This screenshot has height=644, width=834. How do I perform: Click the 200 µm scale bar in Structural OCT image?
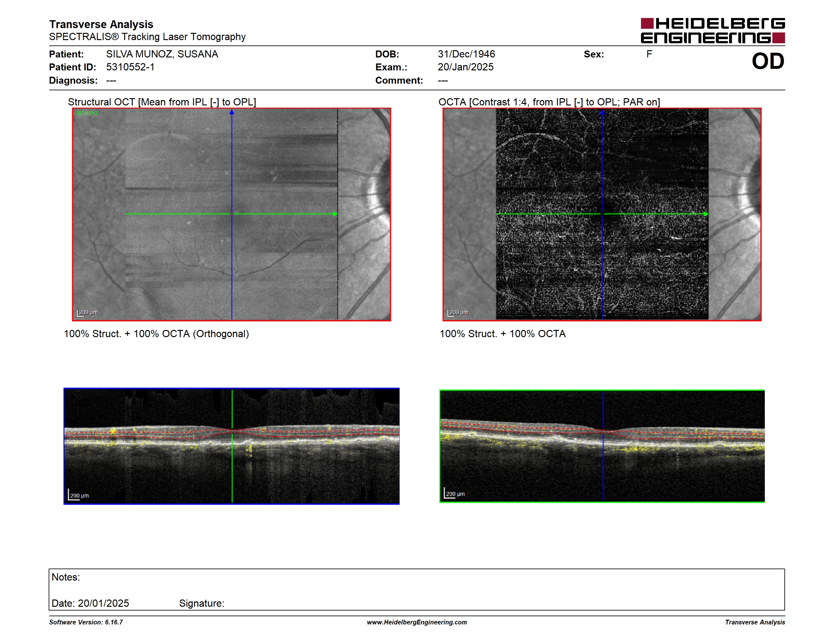[87, 313]
